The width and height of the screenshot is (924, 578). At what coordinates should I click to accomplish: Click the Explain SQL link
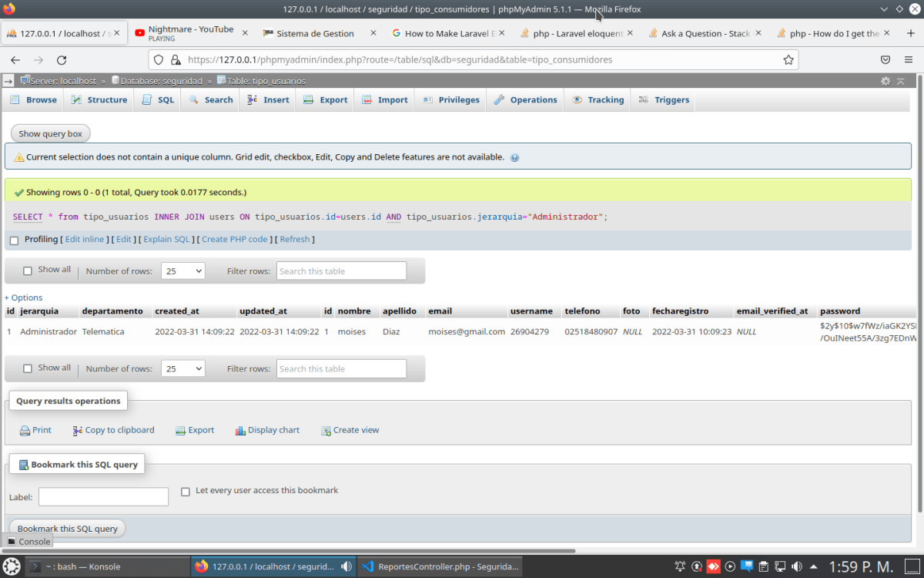pos(166,240)
